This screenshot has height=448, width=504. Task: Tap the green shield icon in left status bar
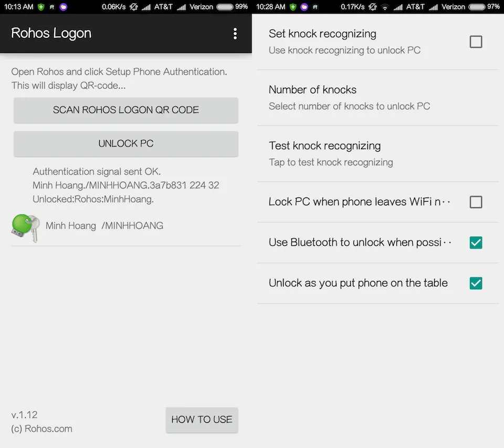41,7
